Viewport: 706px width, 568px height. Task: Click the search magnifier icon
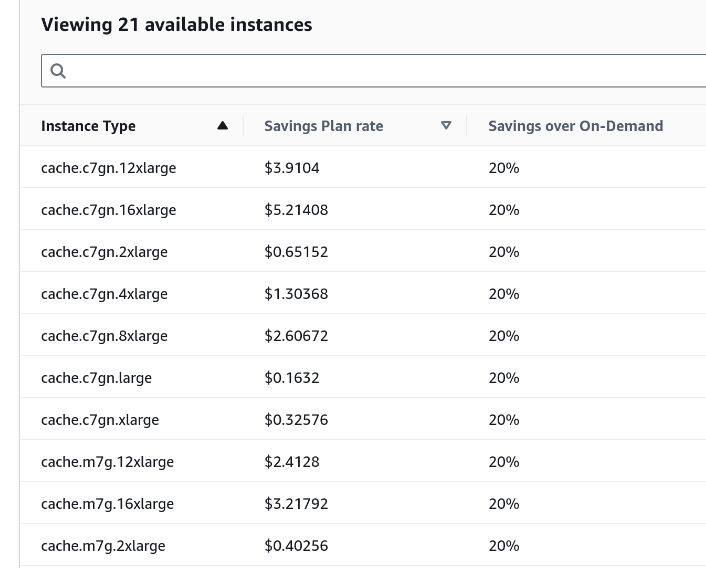click(58, 71)
